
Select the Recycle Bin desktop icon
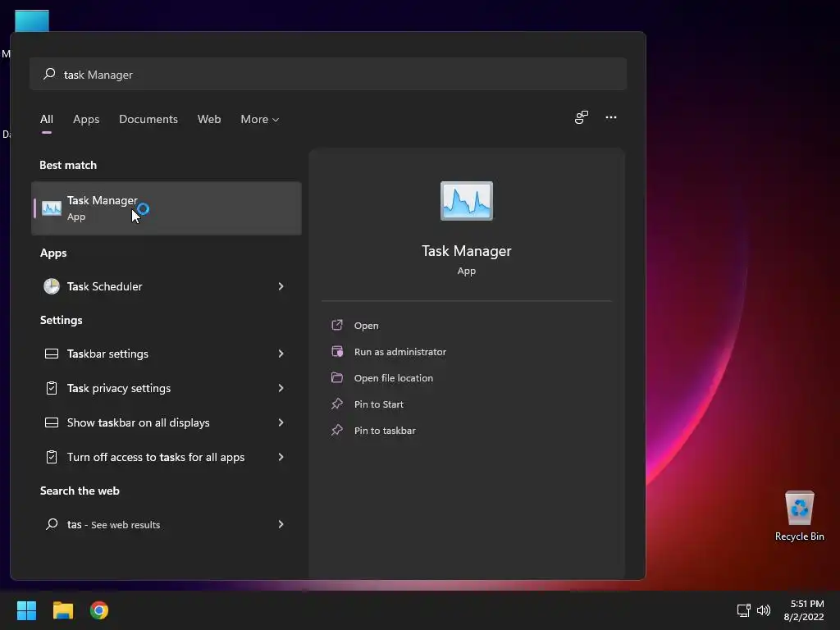(x=799, y=516)
